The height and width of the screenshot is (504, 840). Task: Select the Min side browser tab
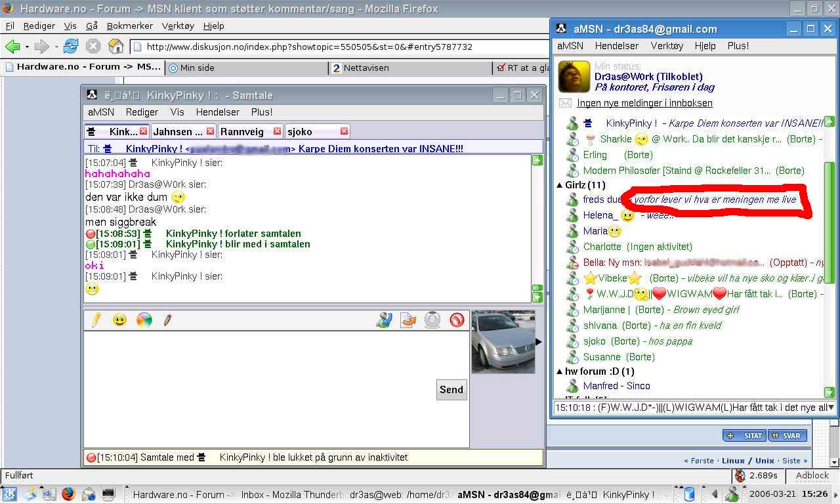pos(247,68)
